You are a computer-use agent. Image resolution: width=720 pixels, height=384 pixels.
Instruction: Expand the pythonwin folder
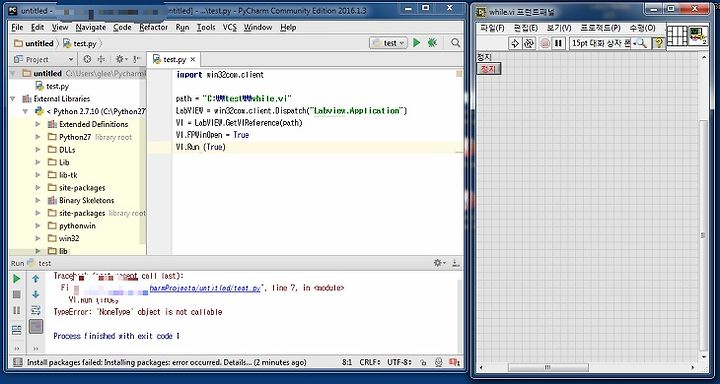pos(38,226)
